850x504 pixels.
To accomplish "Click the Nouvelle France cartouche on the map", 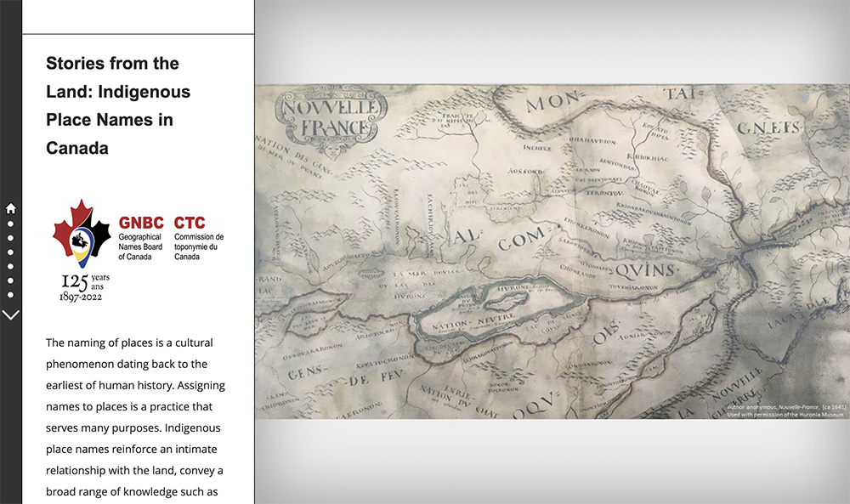I will click(x=331, y=117).
